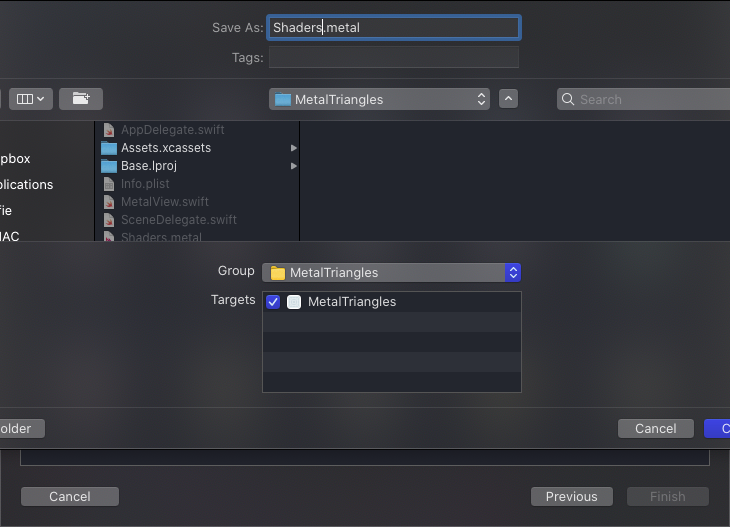Image resolution: width=730 pixels, height=527 pixels.
Task: Open the MetalTriangles location popup
Action: click(379, 99)
